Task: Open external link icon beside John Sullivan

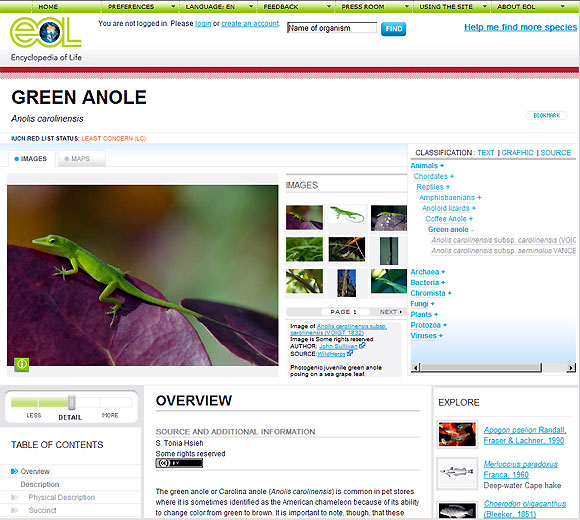Action: tap(362, 346)
